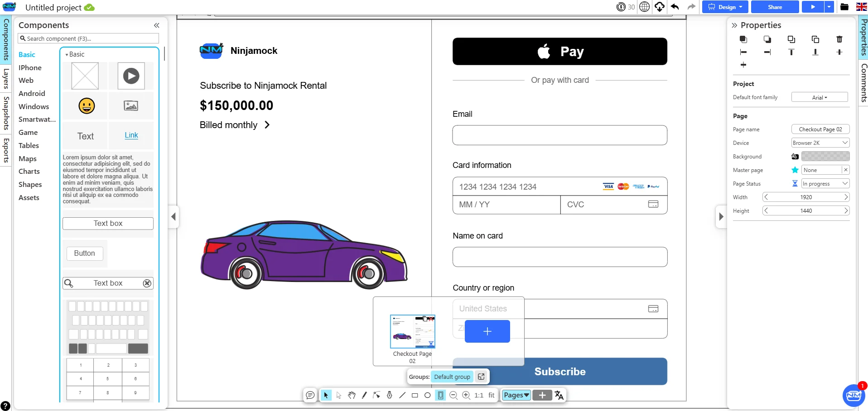Expand the Pages dropdown in bottom toolbar
The height and width of the screenshot is (411, 868).
[516, 395]
